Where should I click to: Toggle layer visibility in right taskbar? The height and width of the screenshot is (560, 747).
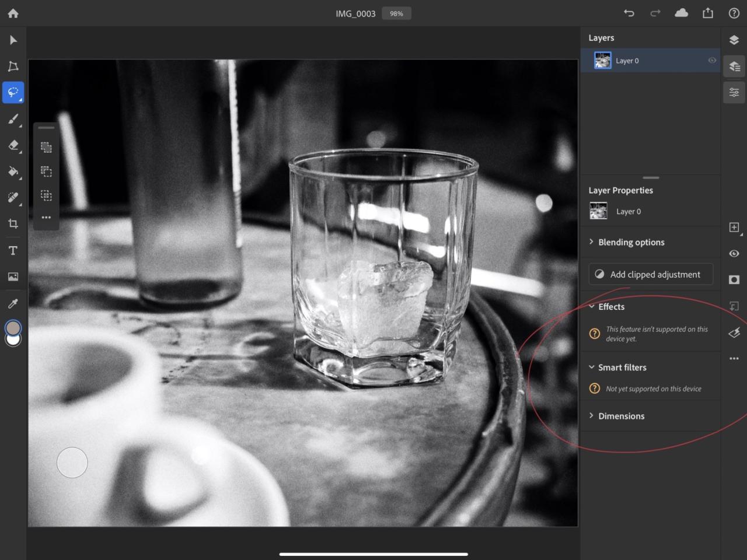734,253
